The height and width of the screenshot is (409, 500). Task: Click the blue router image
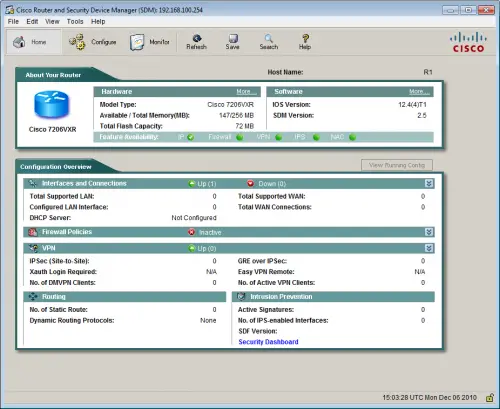(51, 105)
